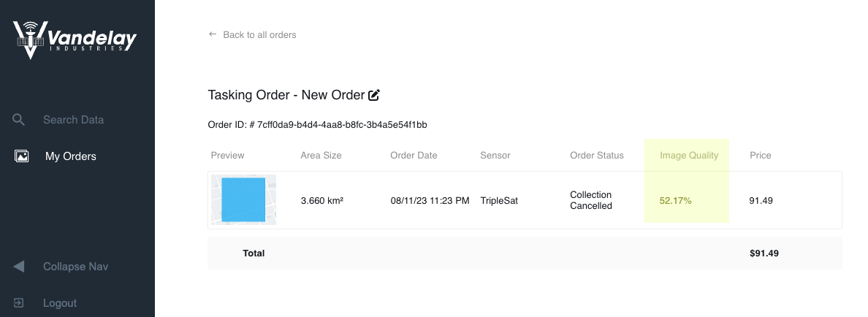The width and height of the screenshot is (868, 317).
Task: Click the My Orders image icon
Action: 22,156
